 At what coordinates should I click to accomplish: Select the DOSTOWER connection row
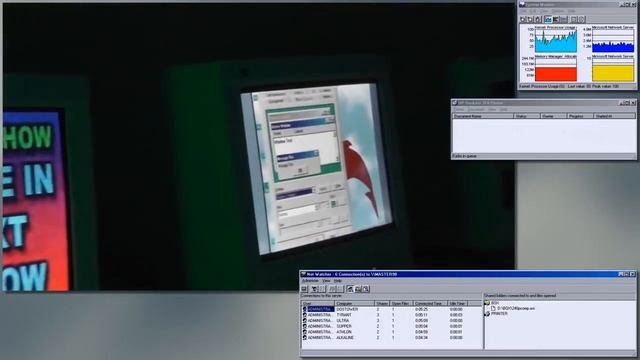[x=392, y=309]
